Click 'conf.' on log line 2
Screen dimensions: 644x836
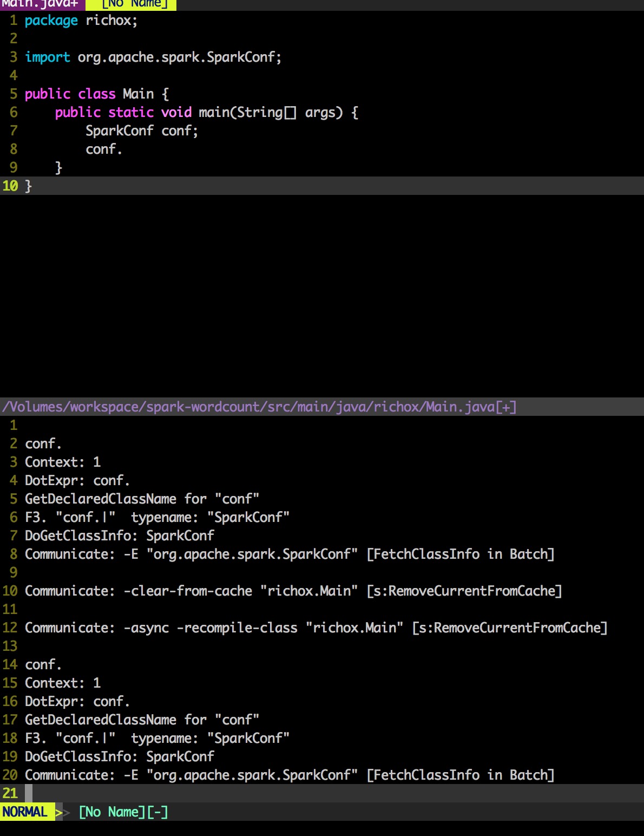tap(43, 444)
